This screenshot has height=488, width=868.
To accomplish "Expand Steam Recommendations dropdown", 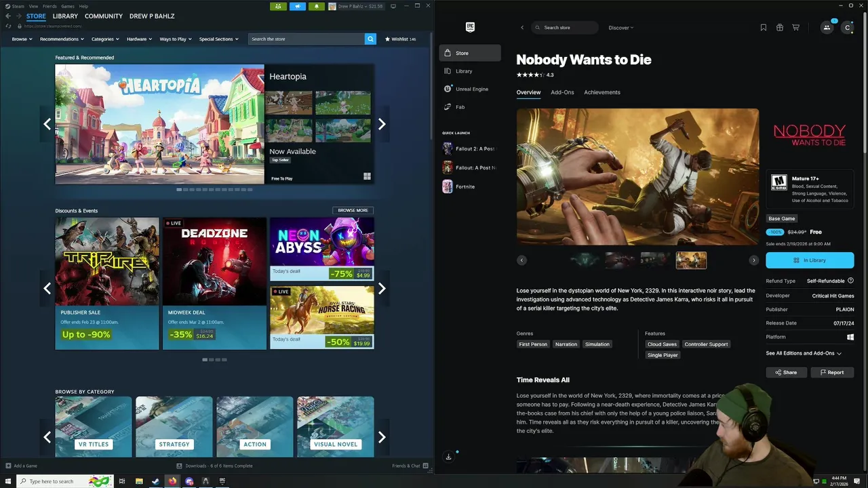I will point(62,39).
